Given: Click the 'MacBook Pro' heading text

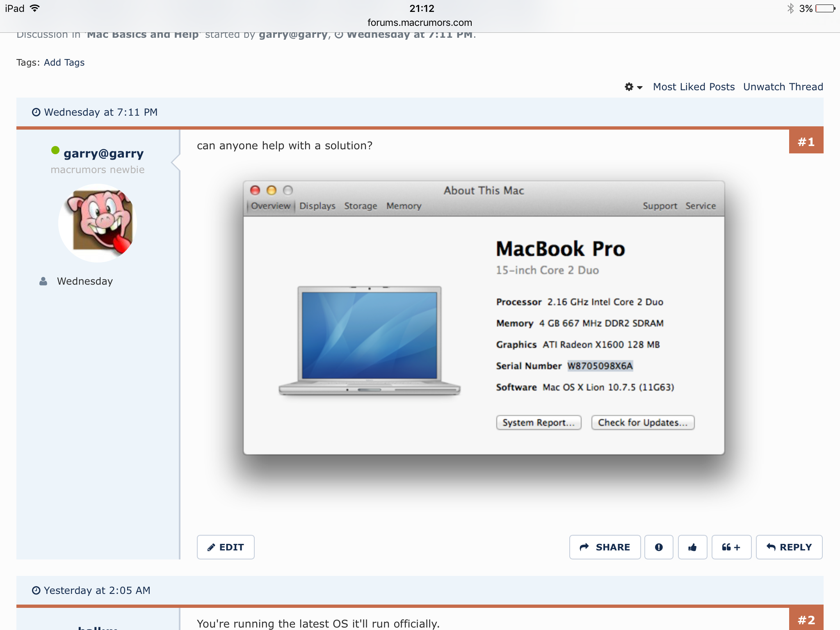Looking at the screenshot, I should point(560,249).
